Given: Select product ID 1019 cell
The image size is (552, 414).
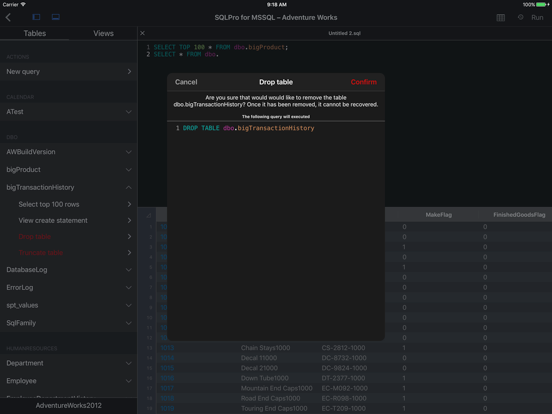Looking at the screenshot, I should 167,409.
